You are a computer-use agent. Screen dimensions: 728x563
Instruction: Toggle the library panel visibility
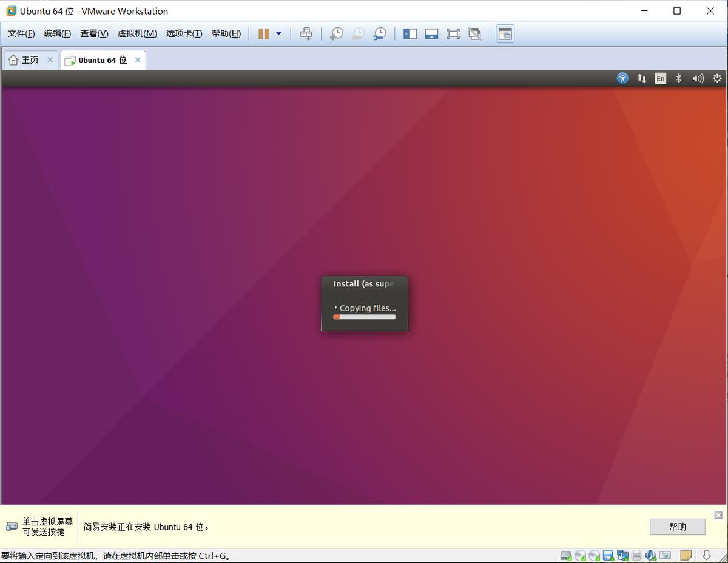[x=410, y=33]
